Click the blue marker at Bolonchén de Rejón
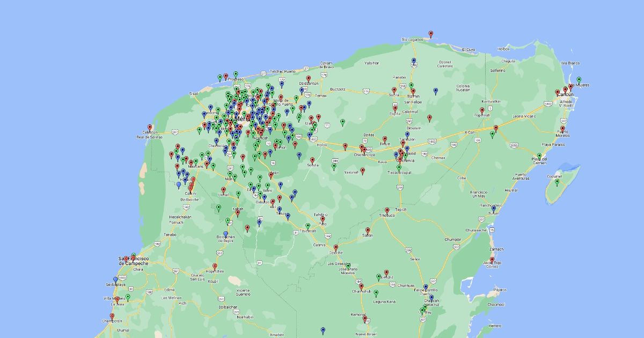The height and width of the screenshot is (338, 644). 225,234
